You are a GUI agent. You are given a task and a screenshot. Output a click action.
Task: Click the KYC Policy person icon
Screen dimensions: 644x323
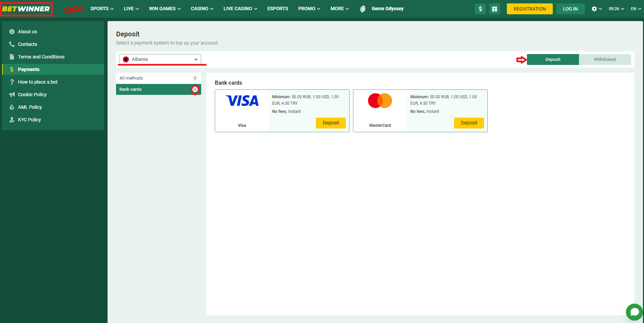click(12, 120)
